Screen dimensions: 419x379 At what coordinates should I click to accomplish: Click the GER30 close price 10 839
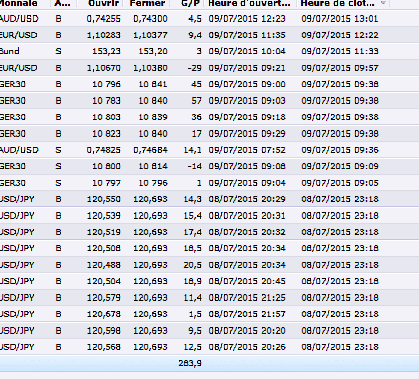(x=153, y=117)
